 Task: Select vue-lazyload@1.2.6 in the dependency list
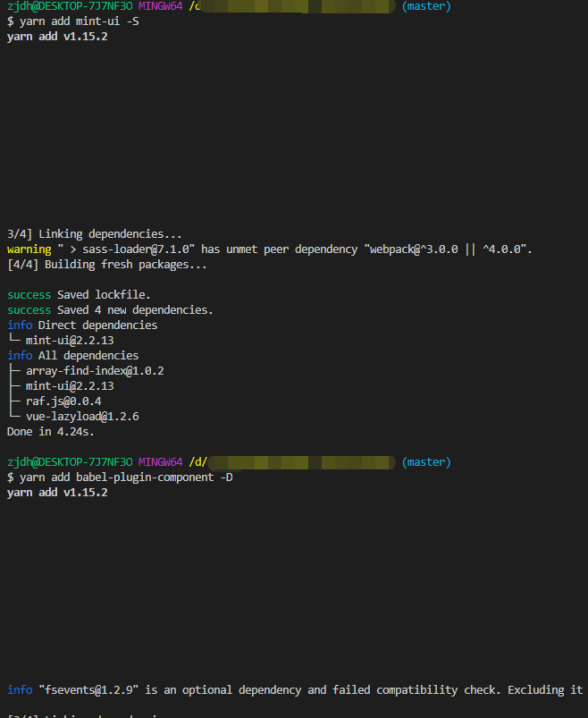pos(82,417)
